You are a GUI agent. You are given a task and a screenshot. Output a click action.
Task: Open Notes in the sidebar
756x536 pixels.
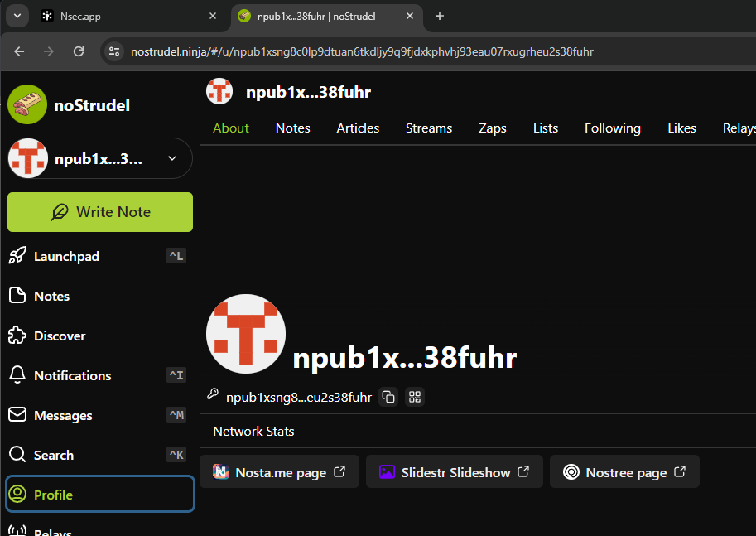coord(100,296)
